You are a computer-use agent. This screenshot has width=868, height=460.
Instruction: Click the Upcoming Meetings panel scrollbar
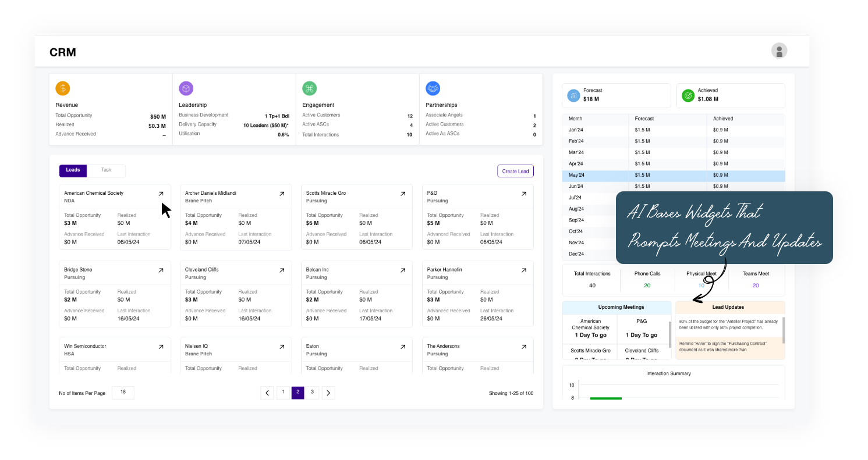click(x=670, y=334)
